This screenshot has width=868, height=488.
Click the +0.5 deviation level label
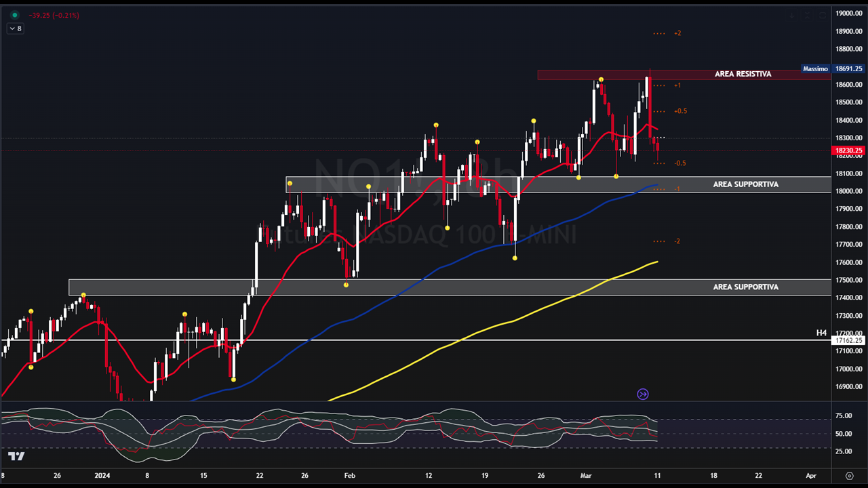coord(680,111)
